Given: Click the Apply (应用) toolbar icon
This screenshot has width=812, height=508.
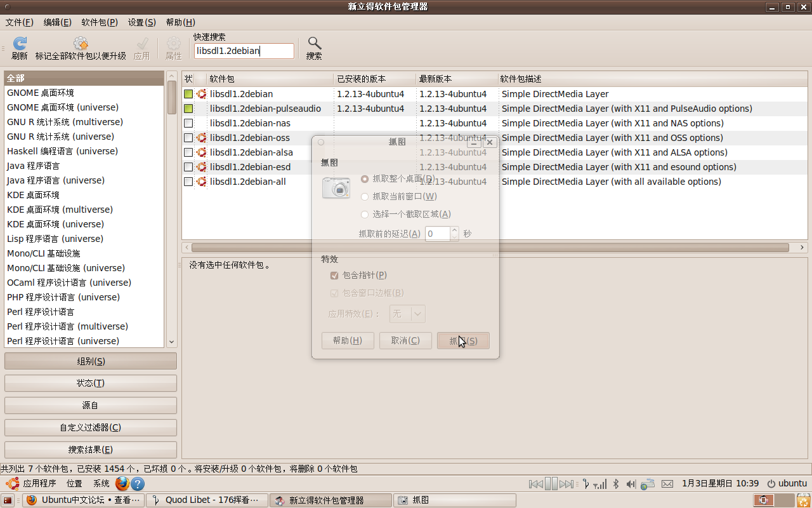Looking at the screenshot, I should [x=142, y=43].
